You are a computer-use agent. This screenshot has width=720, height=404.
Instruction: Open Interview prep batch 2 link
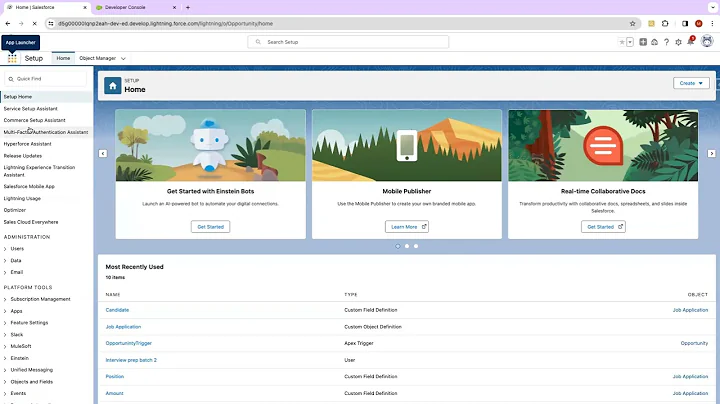[131, 360]
